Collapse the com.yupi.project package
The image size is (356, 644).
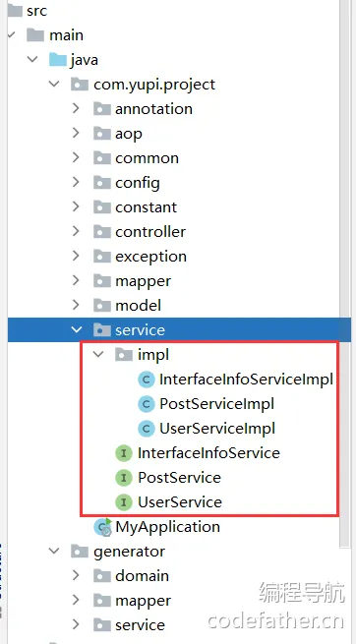click(x=54, y=85)
